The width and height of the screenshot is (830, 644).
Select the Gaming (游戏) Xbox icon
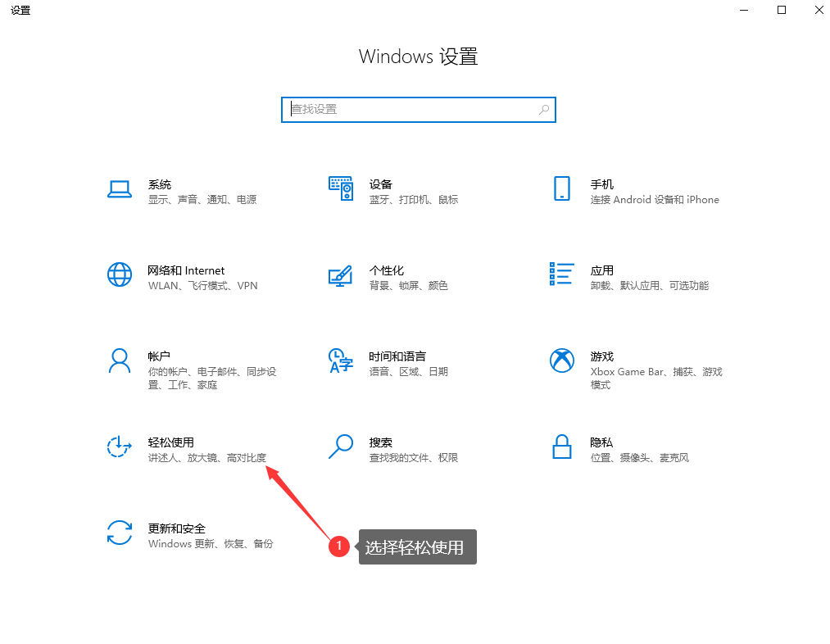[561, 361]
